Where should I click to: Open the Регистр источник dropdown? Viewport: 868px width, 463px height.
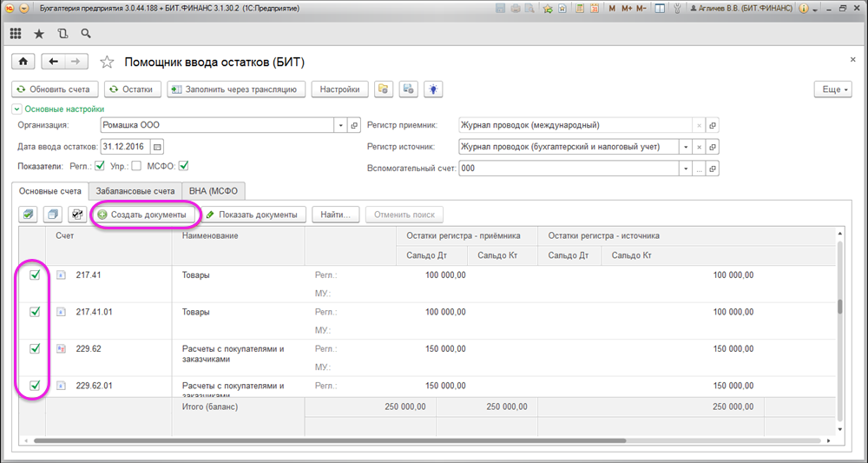tap(684, 147)
